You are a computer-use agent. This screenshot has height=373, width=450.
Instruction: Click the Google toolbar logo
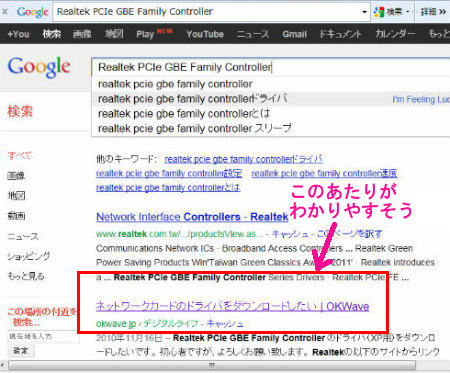[33, 12]
